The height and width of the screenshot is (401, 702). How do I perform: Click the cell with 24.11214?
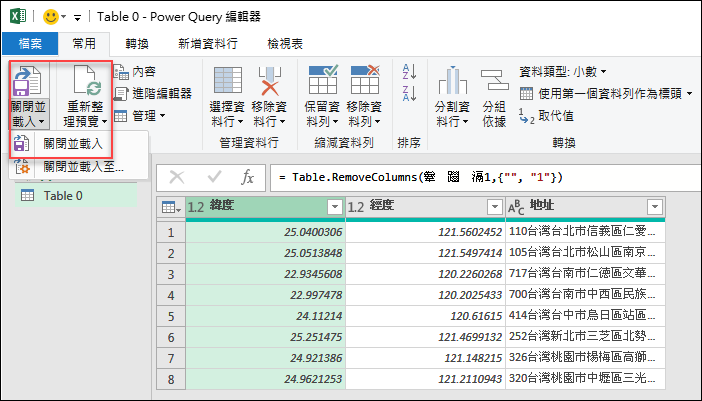[265, 316]
